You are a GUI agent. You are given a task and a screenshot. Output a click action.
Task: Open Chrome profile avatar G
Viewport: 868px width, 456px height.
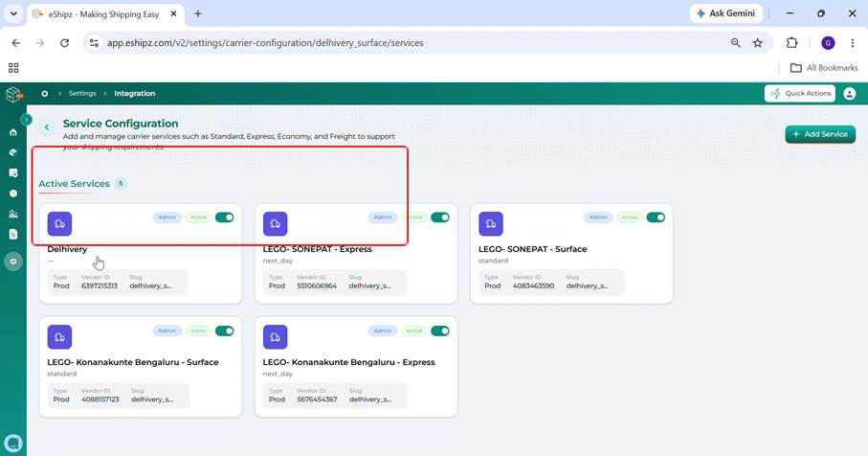(828, 43)
